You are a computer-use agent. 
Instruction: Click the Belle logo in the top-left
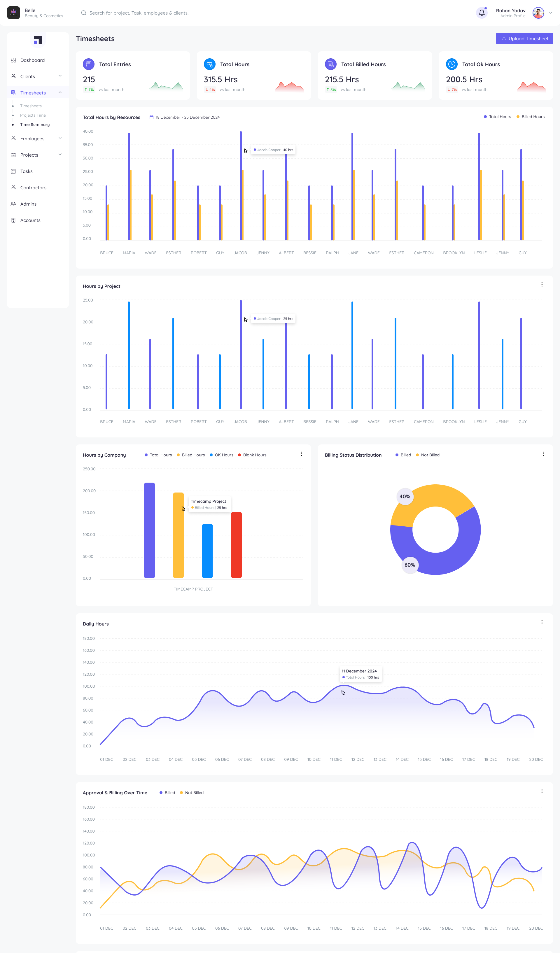(x=14, y=13)
